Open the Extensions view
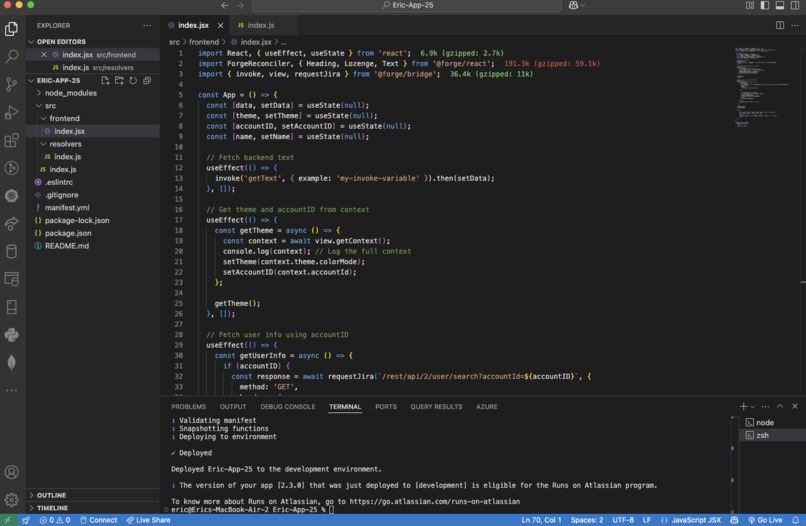Image resolution: width=806 pixels, height=526 pixels. pyautogui.click(x=11, y=140)
